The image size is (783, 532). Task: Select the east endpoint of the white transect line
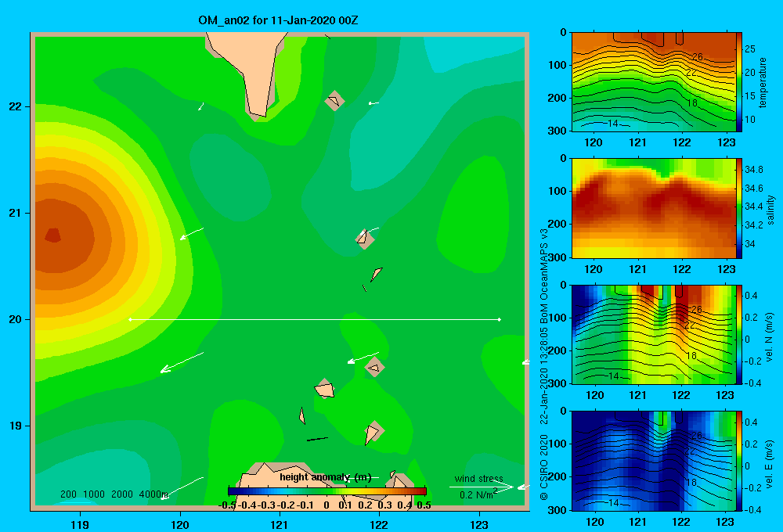[x=500, y=319]
